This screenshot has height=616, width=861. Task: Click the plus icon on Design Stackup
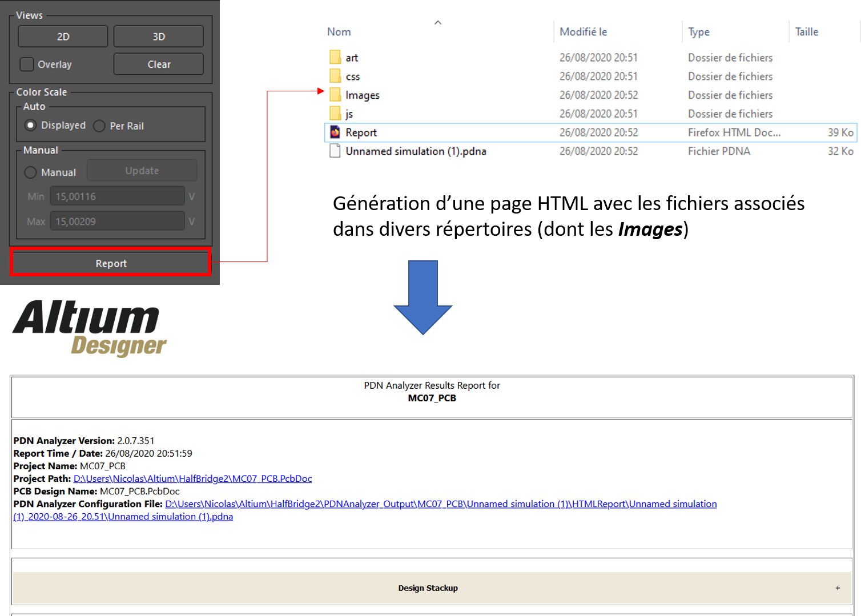(x=838, y=588)
